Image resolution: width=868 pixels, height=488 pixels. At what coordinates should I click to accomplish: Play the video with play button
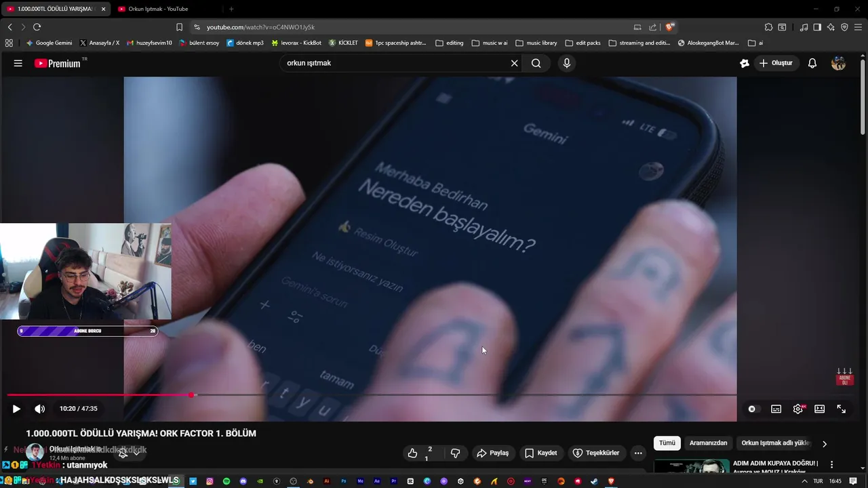16,409
